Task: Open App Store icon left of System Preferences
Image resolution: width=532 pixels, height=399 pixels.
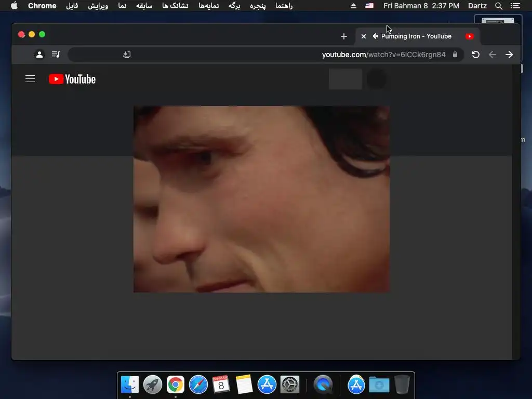Action: [x=267, y=384]
